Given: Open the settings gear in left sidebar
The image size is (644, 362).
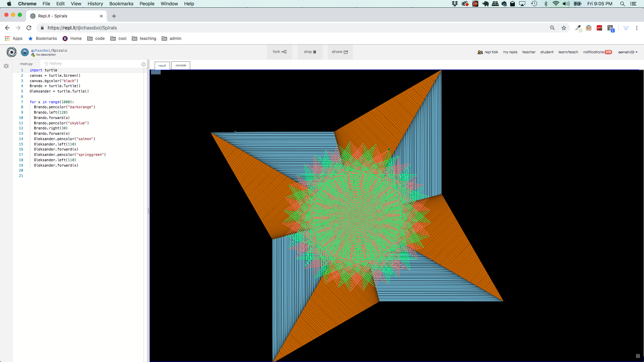Looking at the screenshot, I should [6, 66].
